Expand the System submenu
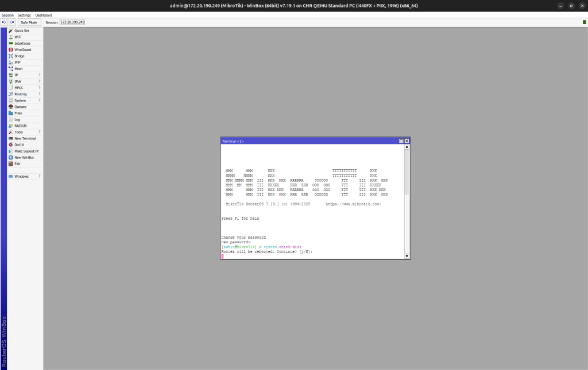 [x=25, y=101]
